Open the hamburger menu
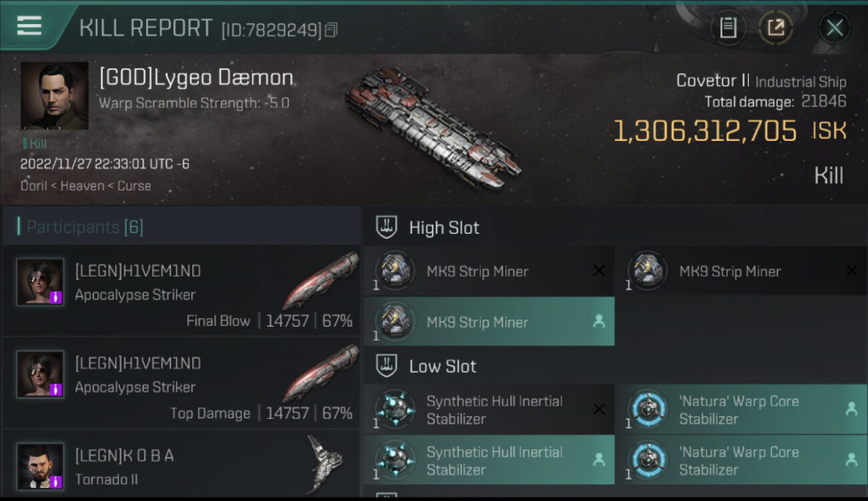 [29, 26]
